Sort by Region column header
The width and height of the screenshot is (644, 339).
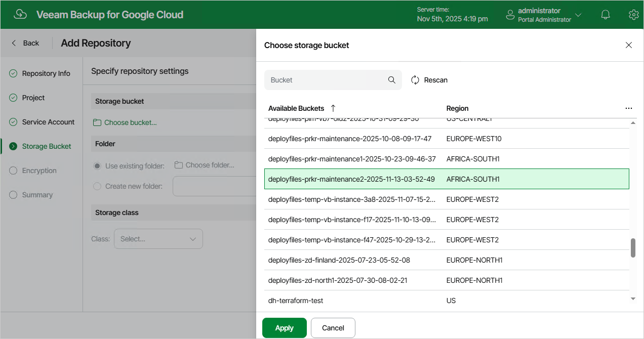457,108
